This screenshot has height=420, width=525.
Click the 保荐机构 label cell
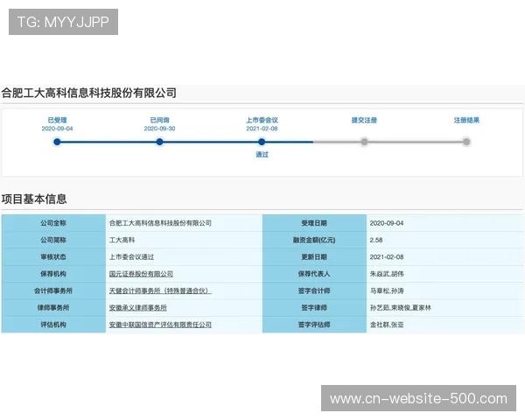pos(53,274)
